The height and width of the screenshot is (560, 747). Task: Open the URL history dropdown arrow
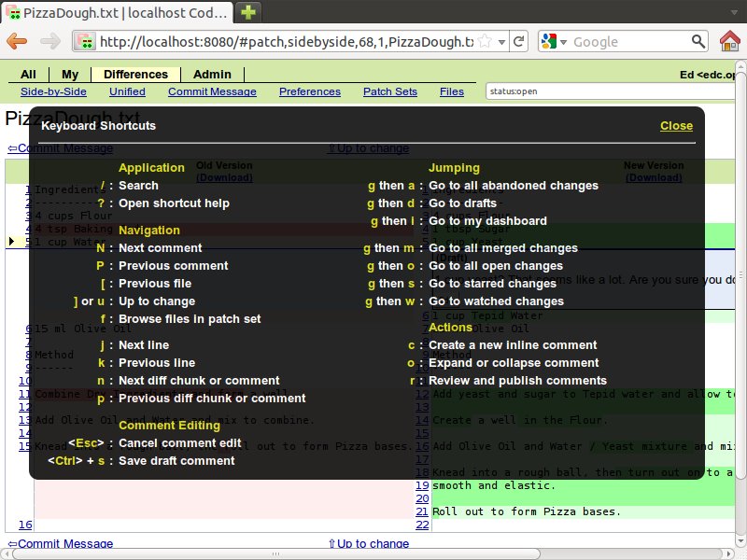point(501,42)
